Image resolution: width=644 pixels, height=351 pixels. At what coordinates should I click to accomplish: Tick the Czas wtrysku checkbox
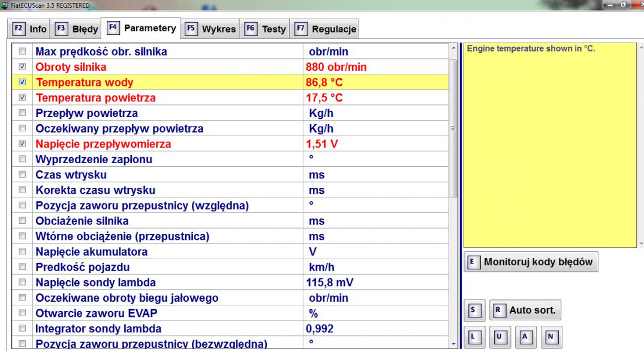[x=23, y=175]
